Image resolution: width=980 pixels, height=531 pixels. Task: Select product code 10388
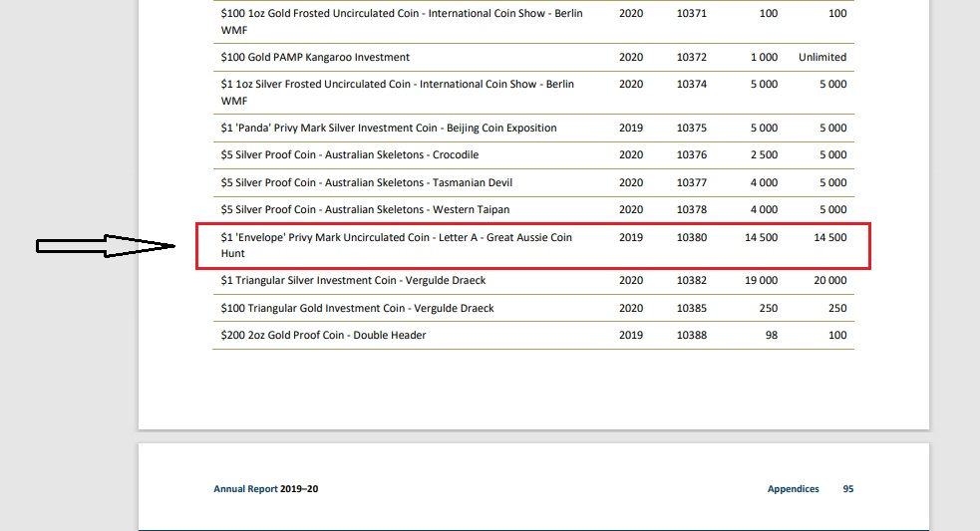(x=692, y=335)
